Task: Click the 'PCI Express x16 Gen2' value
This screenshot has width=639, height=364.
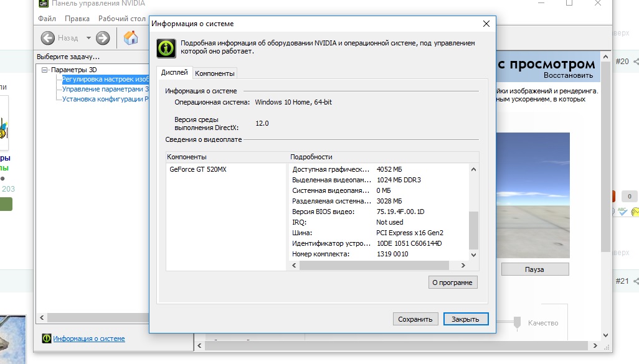Action: [x=410, y=233]
